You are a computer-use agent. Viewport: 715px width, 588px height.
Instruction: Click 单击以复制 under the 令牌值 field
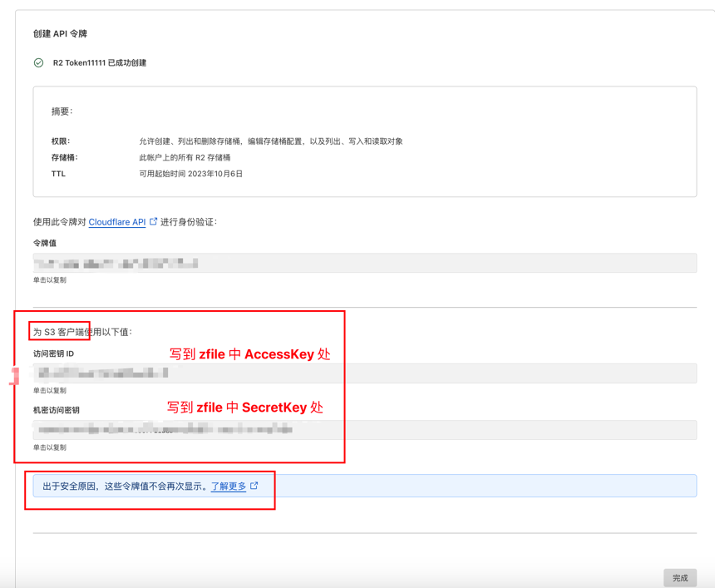(50, 280)
